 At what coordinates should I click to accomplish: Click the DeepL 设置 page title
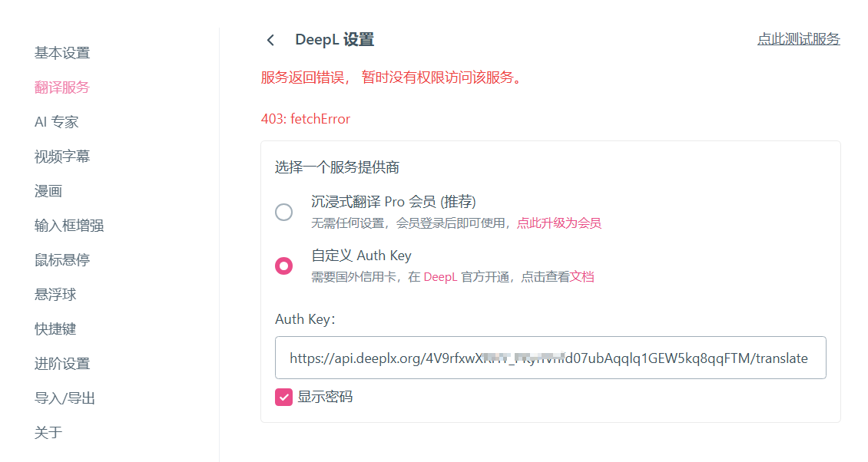334,40
